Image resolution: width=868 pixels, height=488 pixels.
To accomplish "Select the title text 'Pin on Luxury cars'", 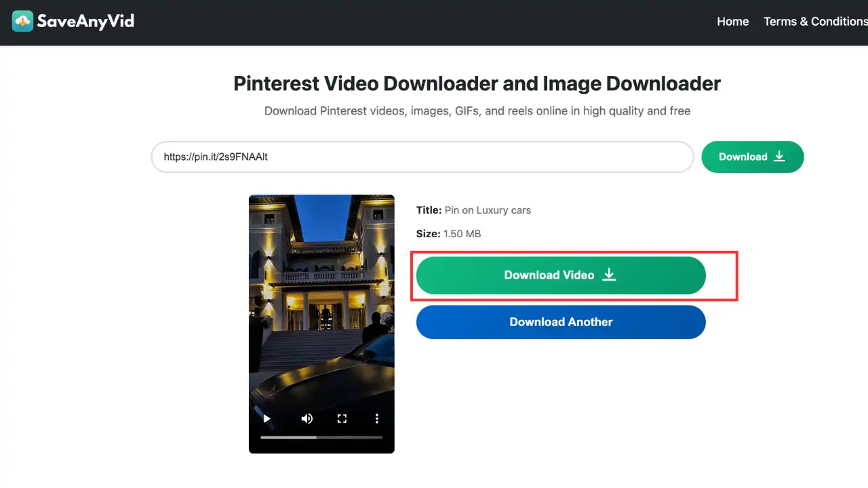I will point(488,210).
